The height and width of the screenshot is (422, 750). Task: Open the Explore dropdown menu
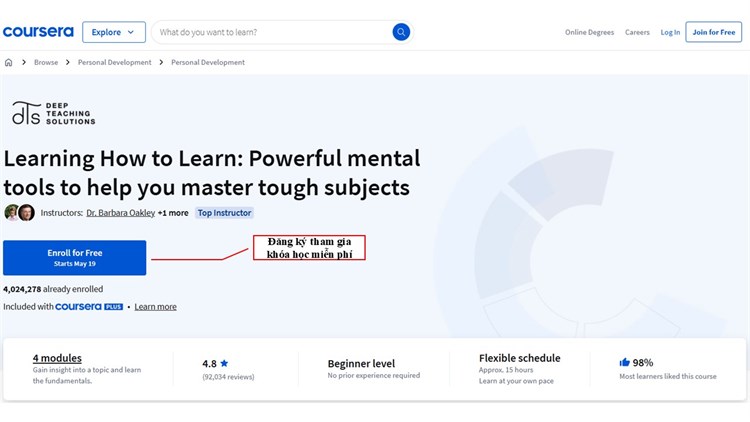click(x=114, y=32)
